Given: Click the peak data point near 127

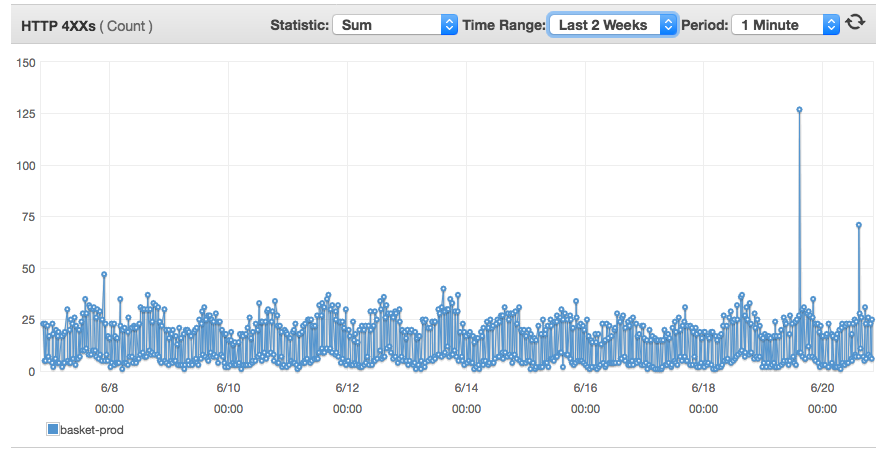Looking at the screenshot, I should [x=799, y=110].
